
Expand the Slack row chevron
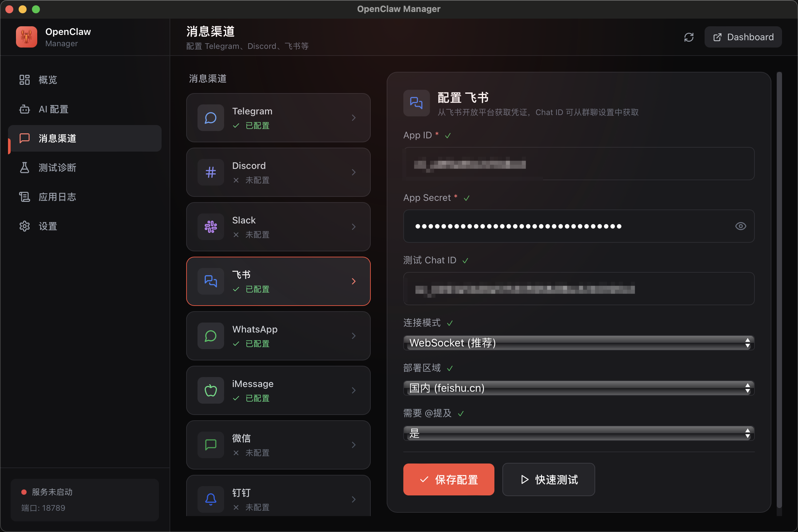pos(353,227)
